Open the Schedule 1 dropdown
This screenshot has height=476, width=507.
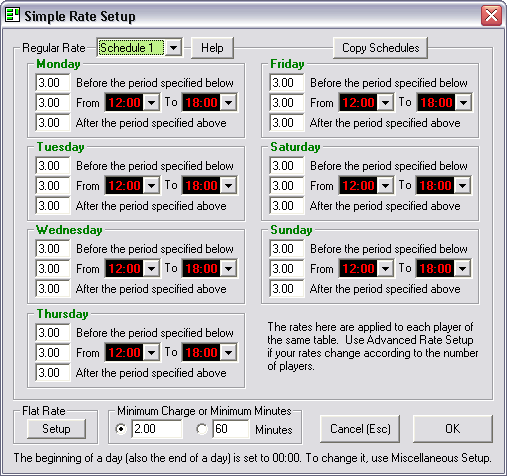coord(173,48)
